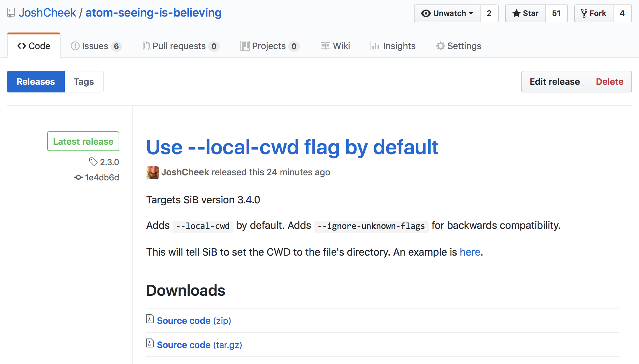Click JoshCheek's avatar image
Viewport: 639px width, 364px height.
coord(152,172)
